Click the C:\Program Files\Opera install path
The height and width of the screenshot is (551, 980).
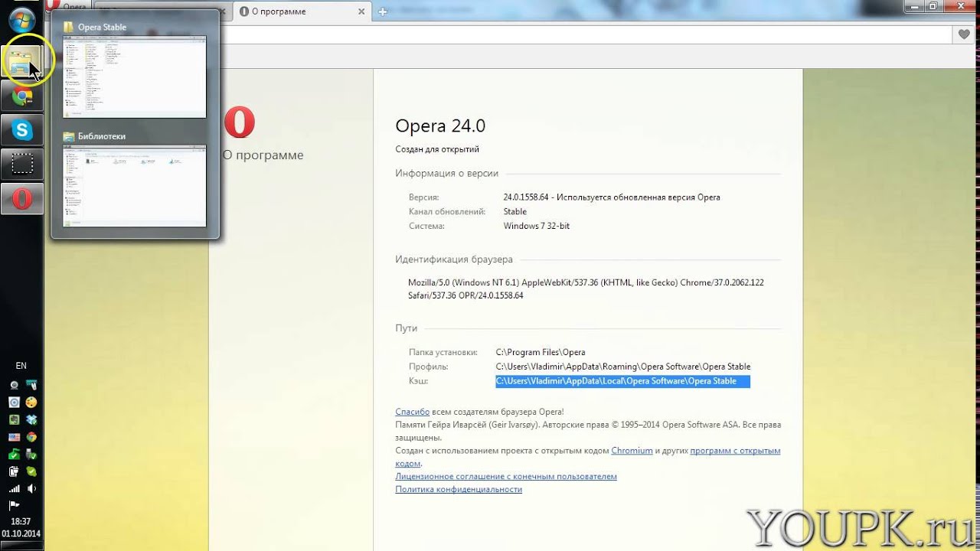click(541, 352)
